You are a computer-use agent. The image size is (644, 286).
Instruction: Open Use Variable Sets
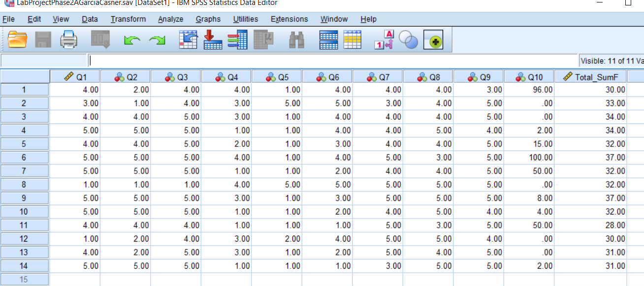(407, 39)
